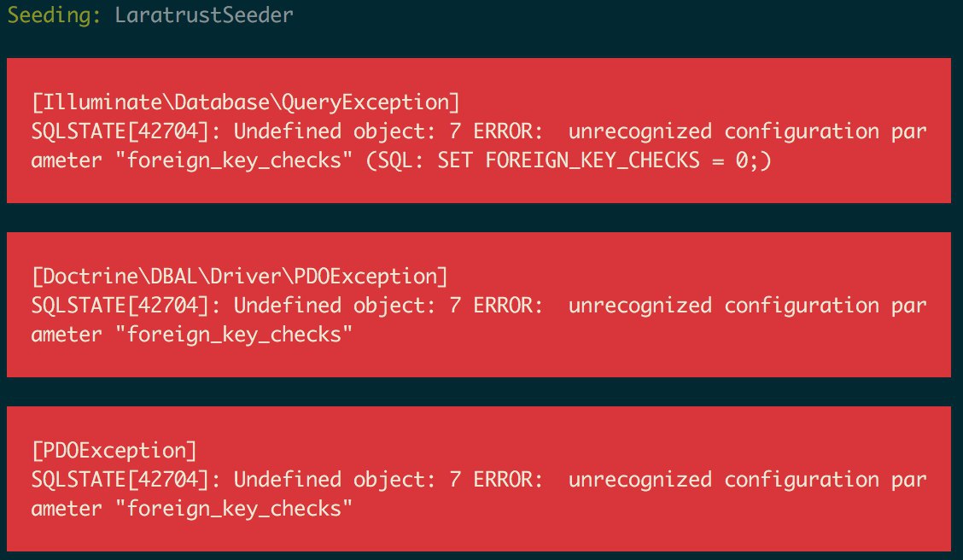
Task: Click the green 'Seeding:' label
Action: click(54, 15)
